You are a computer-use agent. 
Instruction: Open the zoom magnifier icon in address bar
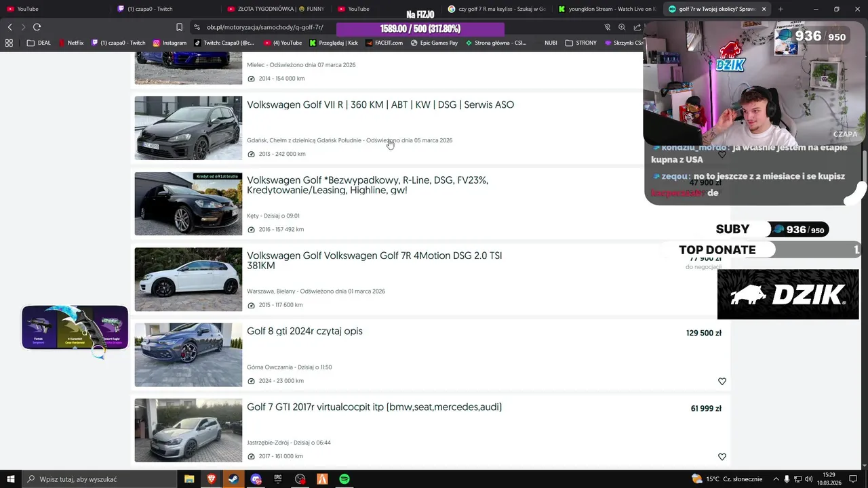tap(622, 27)
